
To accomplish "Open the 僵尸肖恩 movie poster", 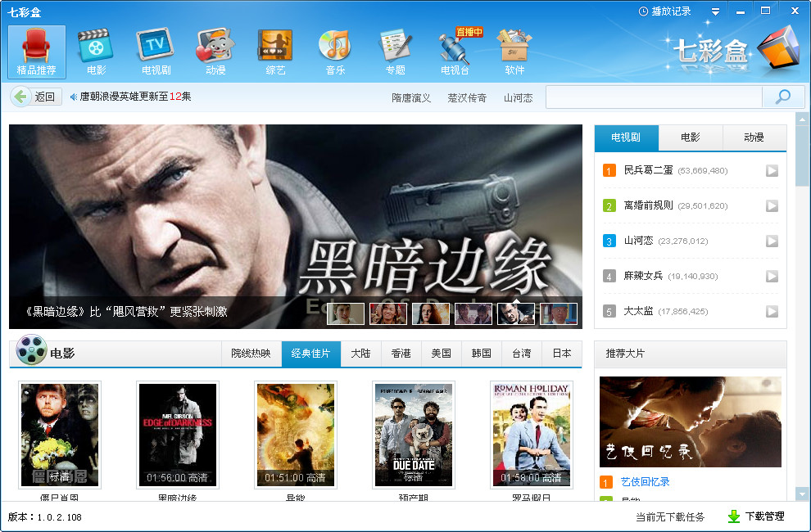I will pyautogui.click(x=60, y=435).
